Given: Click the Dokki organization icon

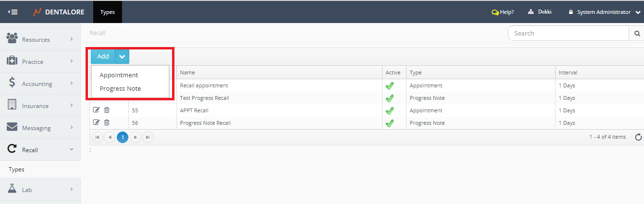Looking at the screenshot, I should [531, 12].
